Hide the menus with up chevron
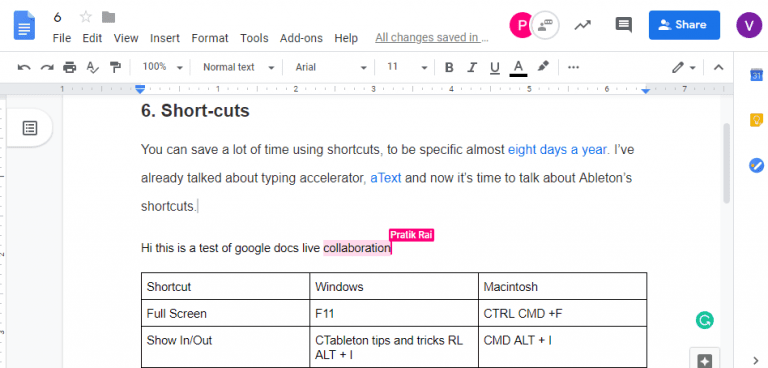 718,68
